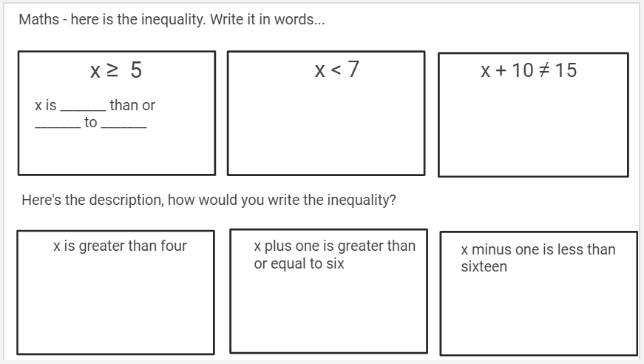Select the "x < 7" expression
Viewport: 644px width, 364px height.
pos(336,70)
